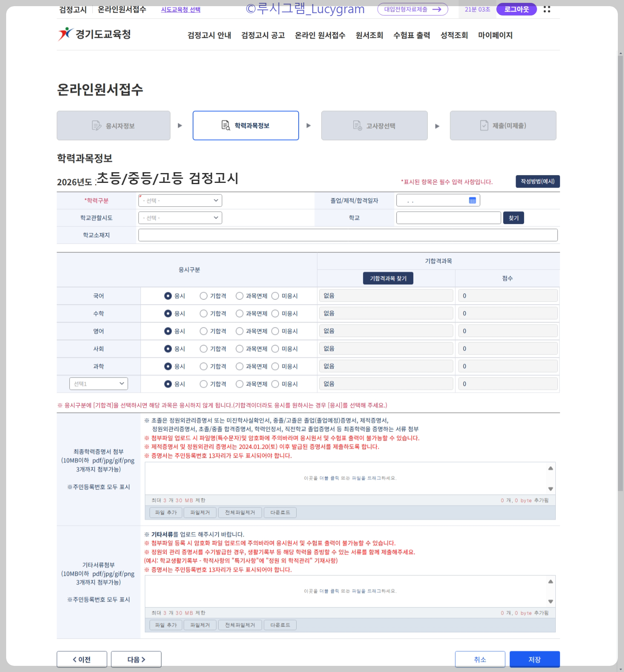
Task: Open the calendar icon for 졸업/제적/합격일자
Action: pyautogui.click(x=472, y=201)
